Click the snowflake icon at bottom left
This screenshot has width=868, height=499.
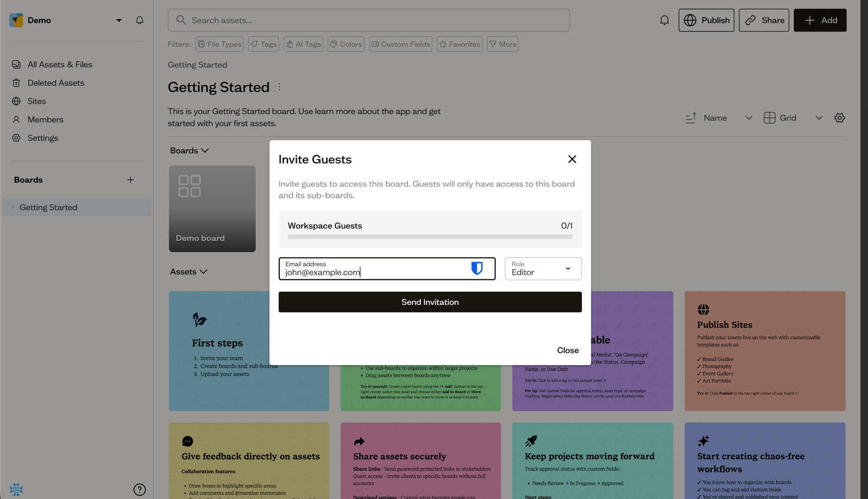16,490
